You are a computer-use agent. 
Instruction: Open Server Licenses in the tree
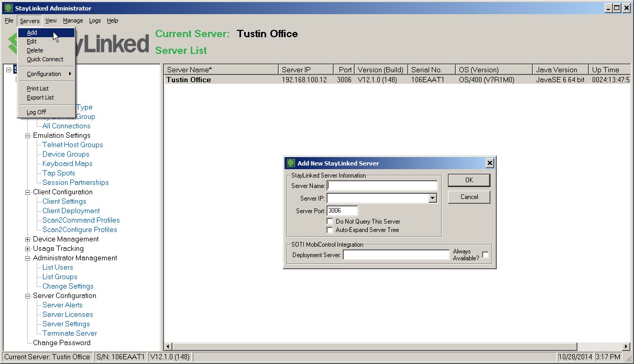(67, 314)
